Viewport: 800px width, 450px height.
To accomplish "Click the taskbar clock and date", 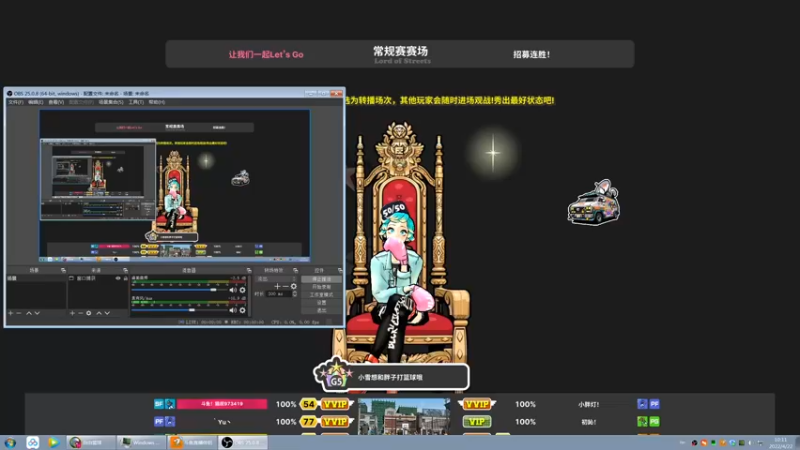I will 781,443.
